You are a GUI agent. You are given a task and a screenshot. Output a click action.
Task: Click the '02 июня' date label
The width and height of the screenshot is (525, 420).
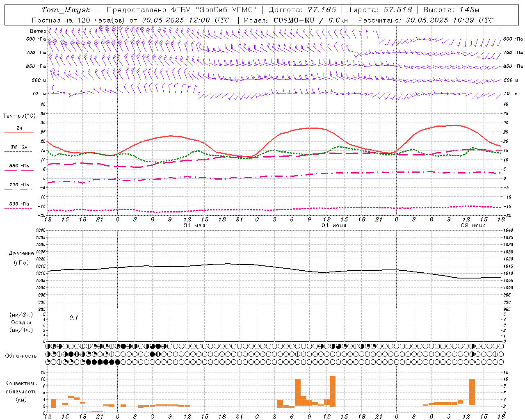473,226
